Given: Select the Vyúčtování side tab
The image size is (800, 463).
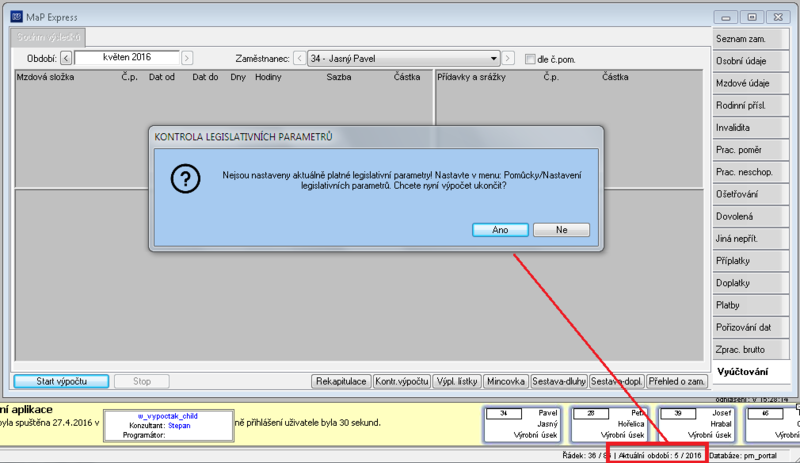Looking at the screenshot, I should coord(751,372).
